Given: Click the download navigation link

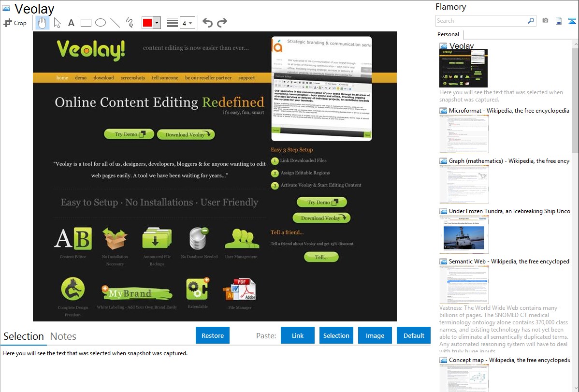Looking at the screenshot, I should [x=103, y=78].
